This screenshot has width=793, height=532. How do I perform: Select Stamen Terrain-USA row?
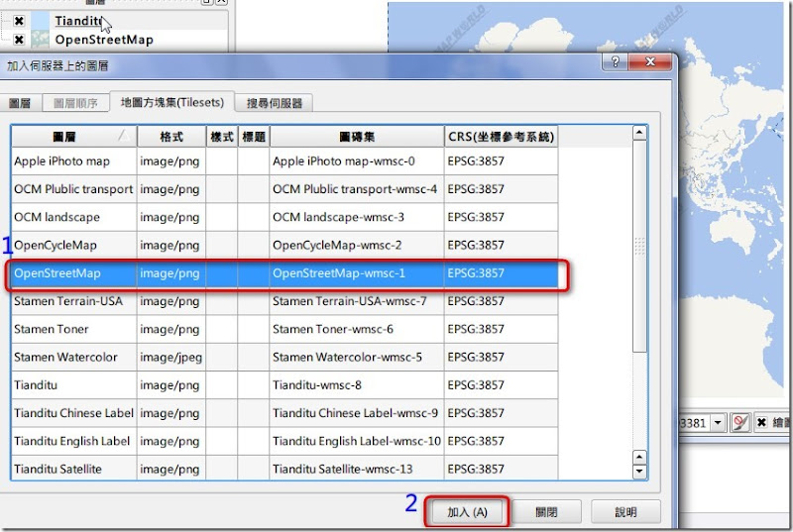pos(284,301)
